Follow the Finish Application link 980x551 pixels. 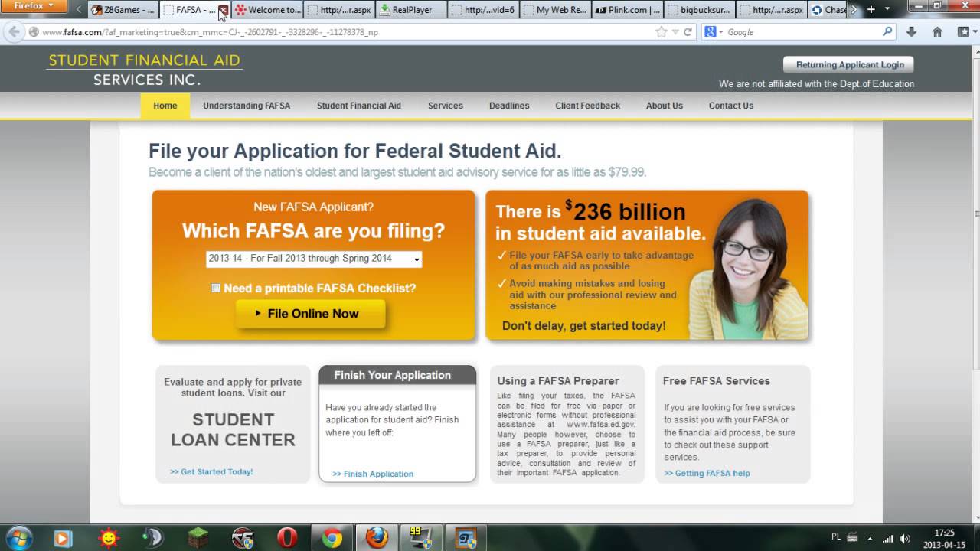(x=373, y=474)
